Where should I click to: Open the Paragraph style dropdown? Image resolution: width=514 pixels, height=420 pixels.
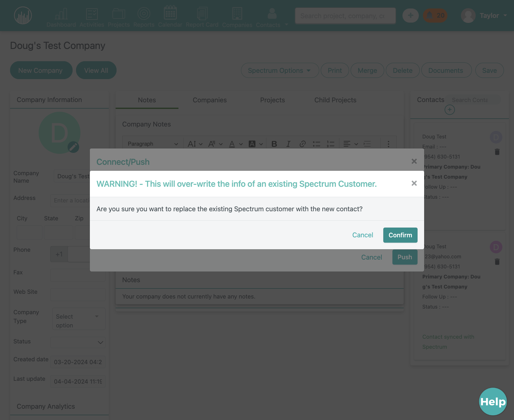[153, 144]
